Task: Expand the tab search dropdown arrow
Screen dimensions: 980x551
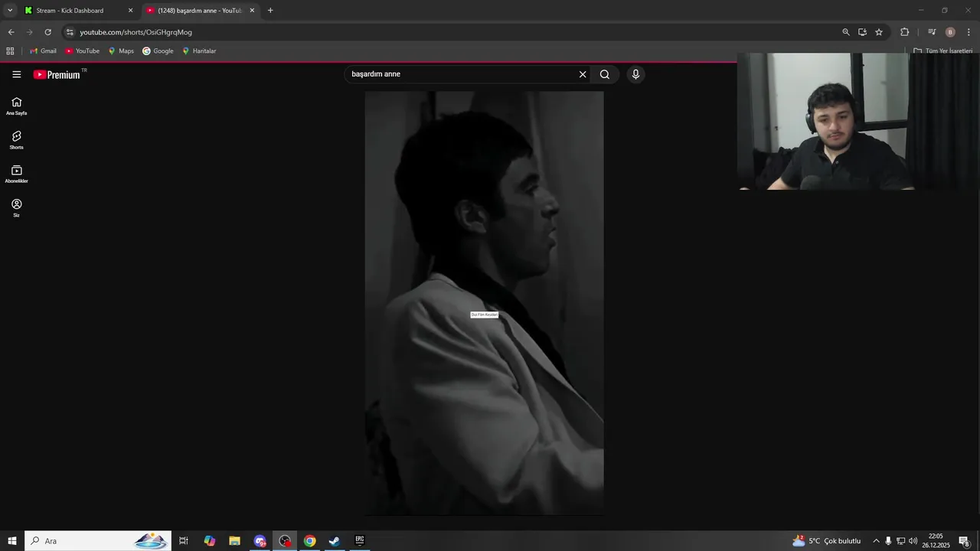Action: point(10,11)
